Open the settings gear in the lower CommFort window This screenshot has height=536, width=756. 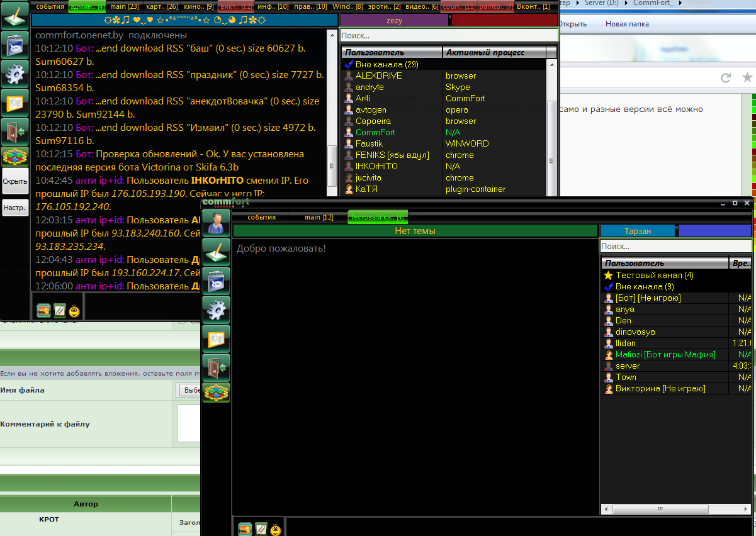point(217,309)
